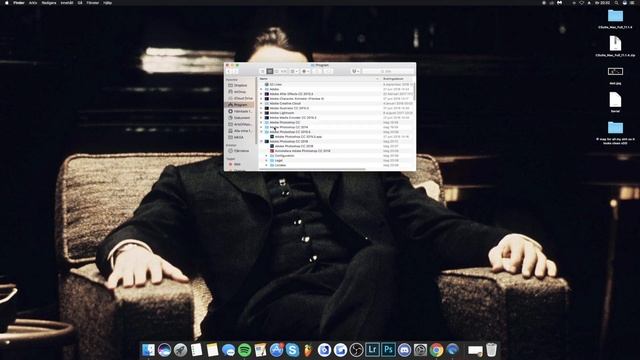Click the Finder search field

388,71
